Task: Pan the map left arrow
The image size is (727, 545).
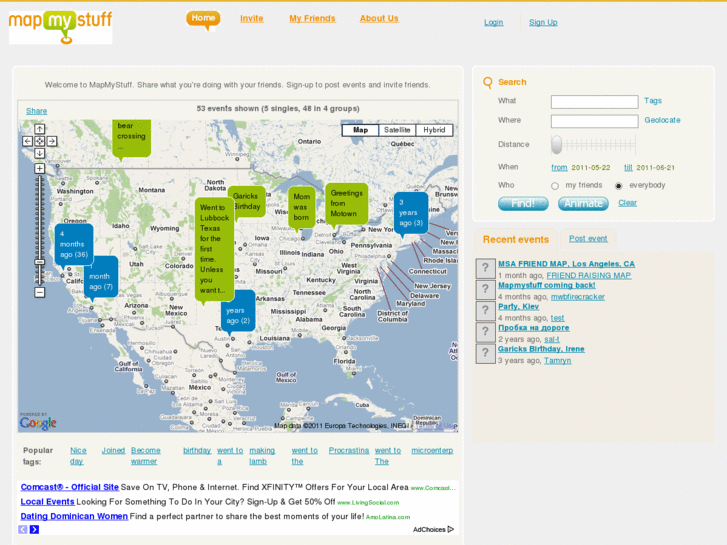Action: pos(28,141)
